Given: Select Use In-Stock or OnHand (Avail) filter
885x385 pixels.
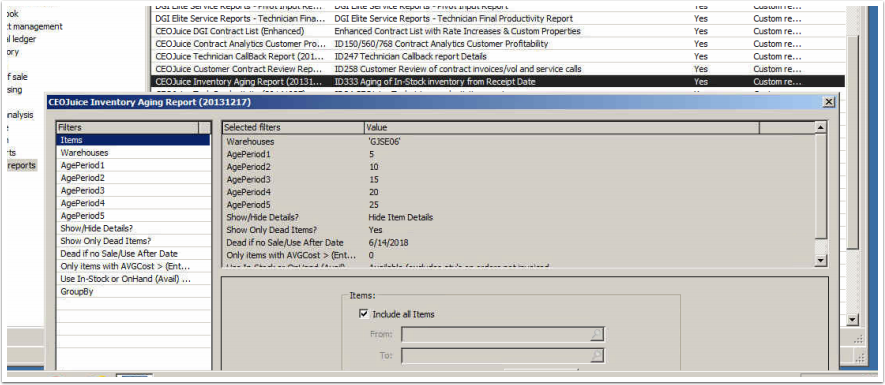Looking at the screenshot, I should click(x=133, y=279).
